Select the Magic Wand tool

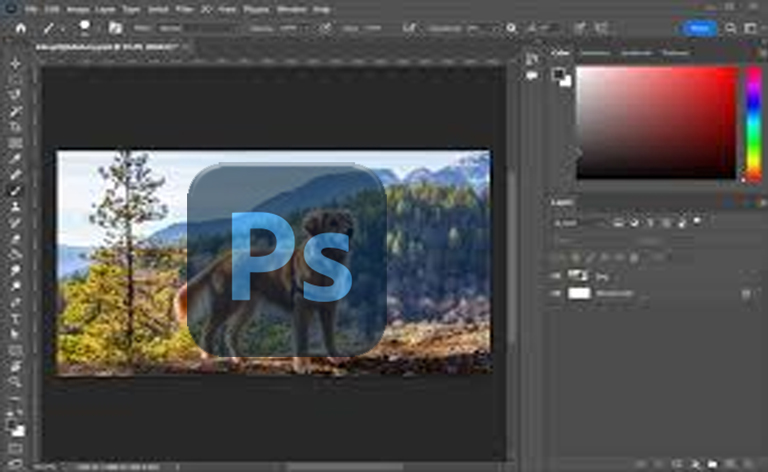point(16,111)
